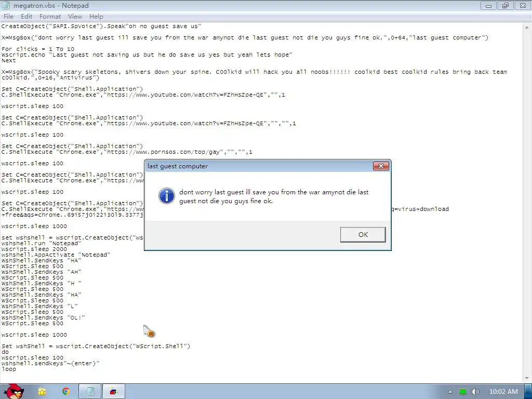Click the line 'CreateObject("SAPI.SpVoice")'
The width and height of the screenshot is (532, 399).
[x=101, y=26]
